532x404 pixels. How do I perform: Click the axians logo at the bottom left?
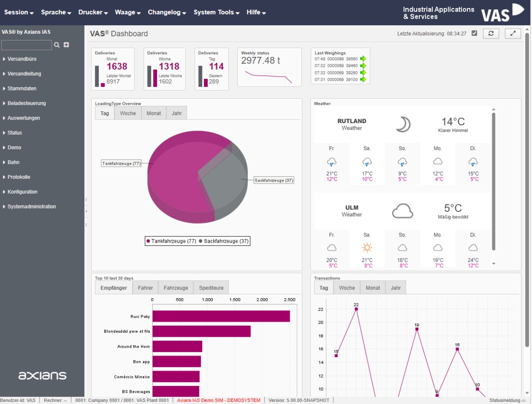(x=42, y=375)
